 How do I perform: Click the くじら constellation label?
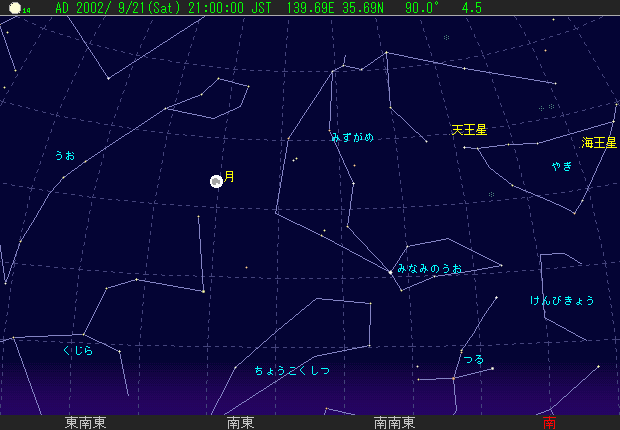[77, 351]
